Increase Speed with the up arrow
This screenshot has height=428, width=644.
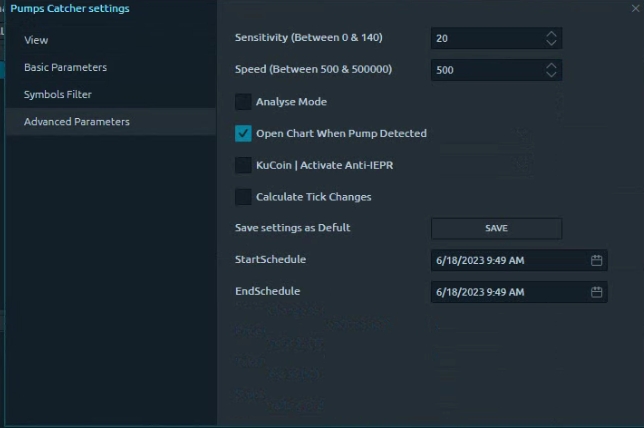551,65
